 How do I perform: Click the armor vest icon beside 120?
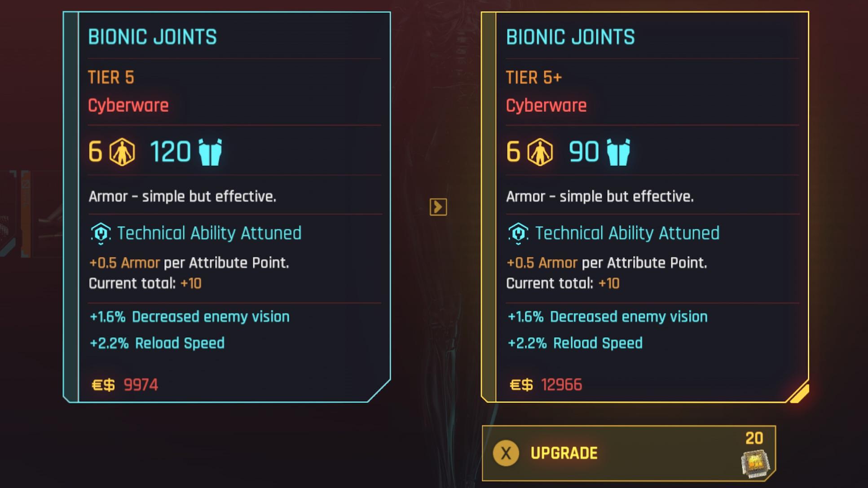[210, 152]
